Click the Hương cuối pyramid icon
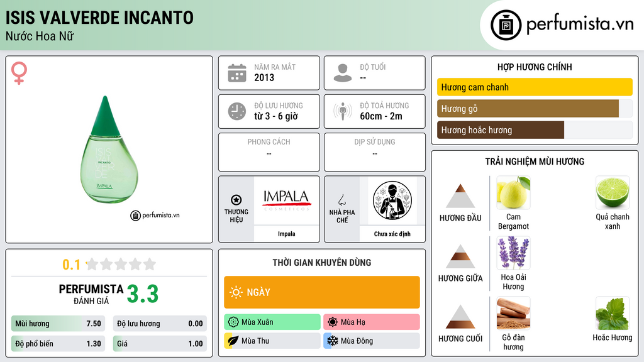The image size is (644, 362). point(460,317)
